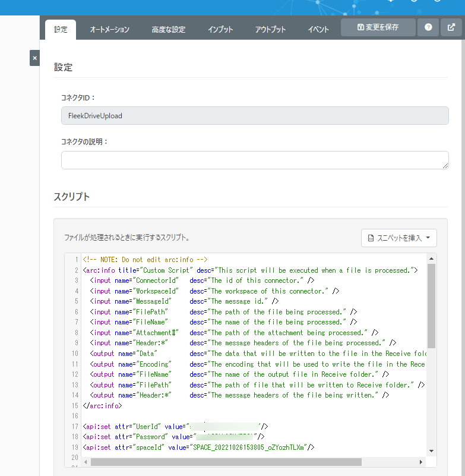The image size is (465, 476).
Task: Click the 変更を保存 save button
Action: point(378,27)
